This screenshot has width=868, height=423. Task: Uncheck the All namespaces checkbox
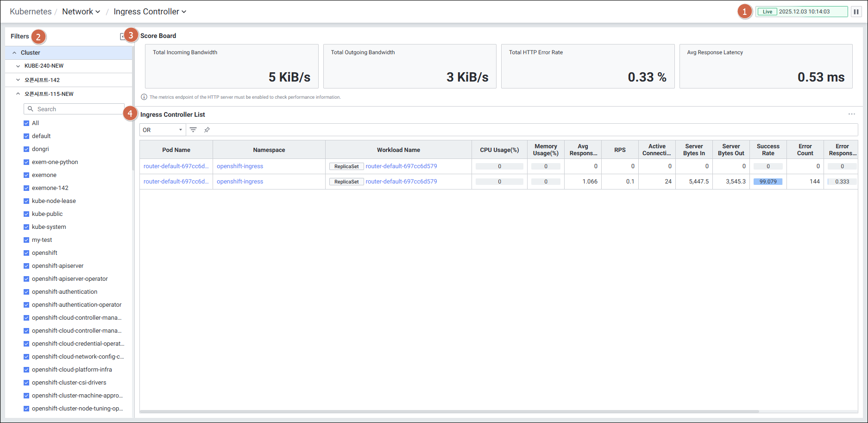[x=26, y=123]
